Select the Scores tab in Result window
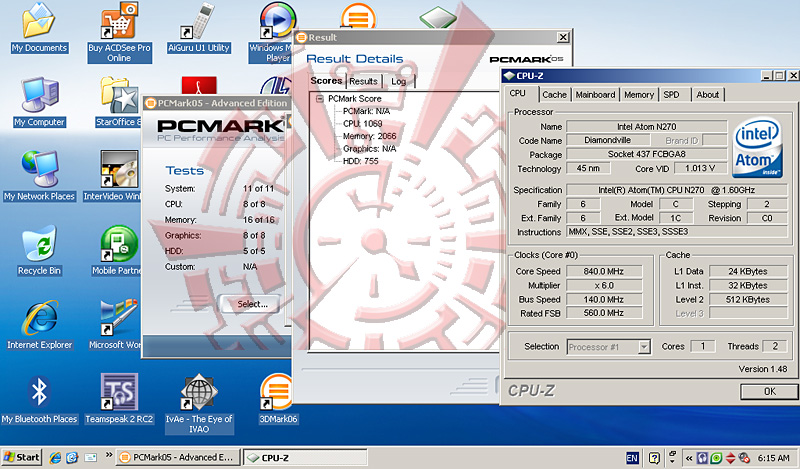This screenshot has width=800, height=469. [x=327, y=81]
